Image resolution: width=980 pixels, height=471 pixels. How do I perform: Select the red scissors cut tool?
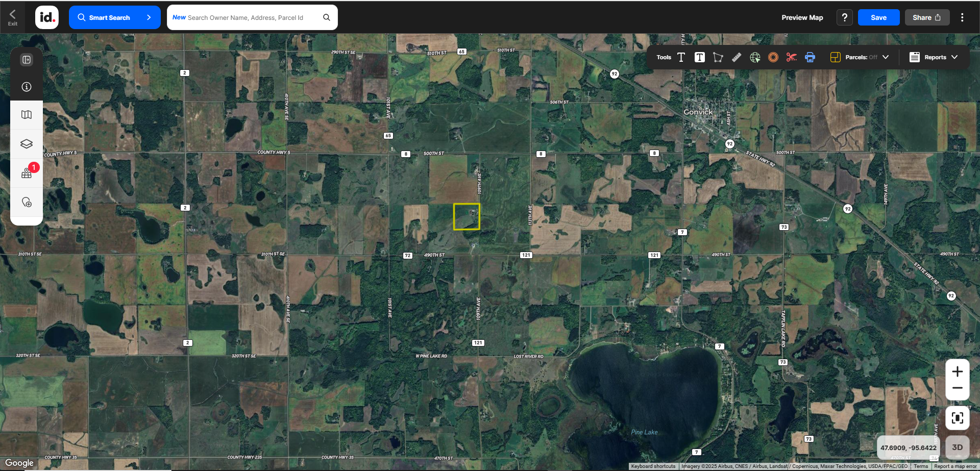(x=791, y=57)
